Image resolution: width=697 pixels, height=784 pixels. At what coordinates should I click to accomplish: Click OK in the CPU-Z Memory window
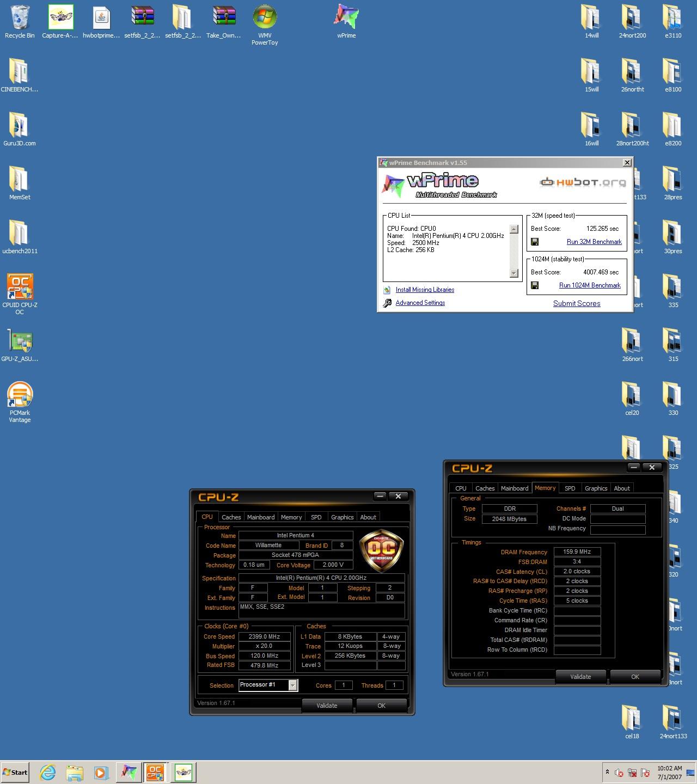[635, 677]
